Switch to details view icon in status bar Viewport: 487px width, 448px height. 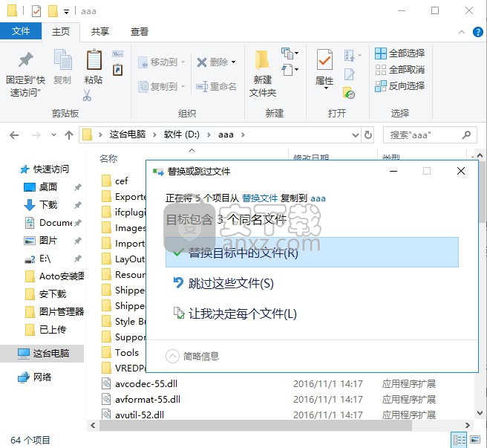point(459,440)
